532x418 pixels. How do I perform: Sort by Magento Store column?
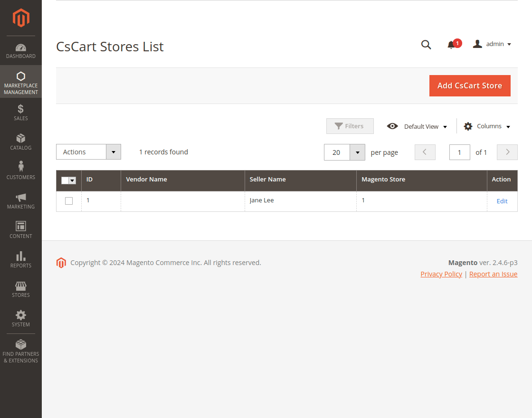tap(421, 180)
